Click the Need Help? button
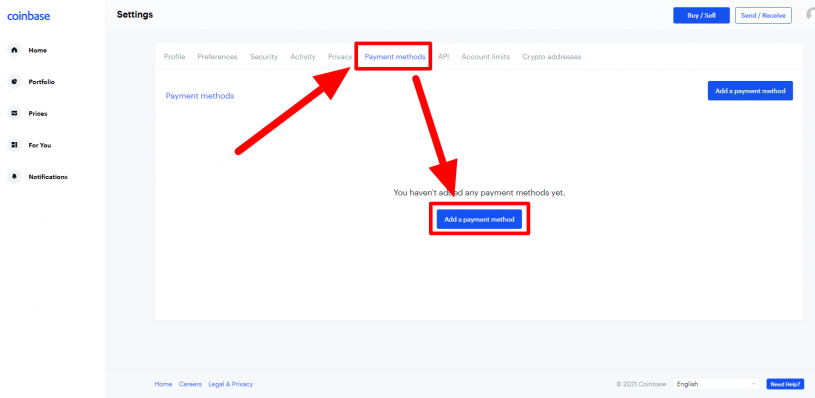The width and height of the screenshot is (815, 398). [785, 384]
